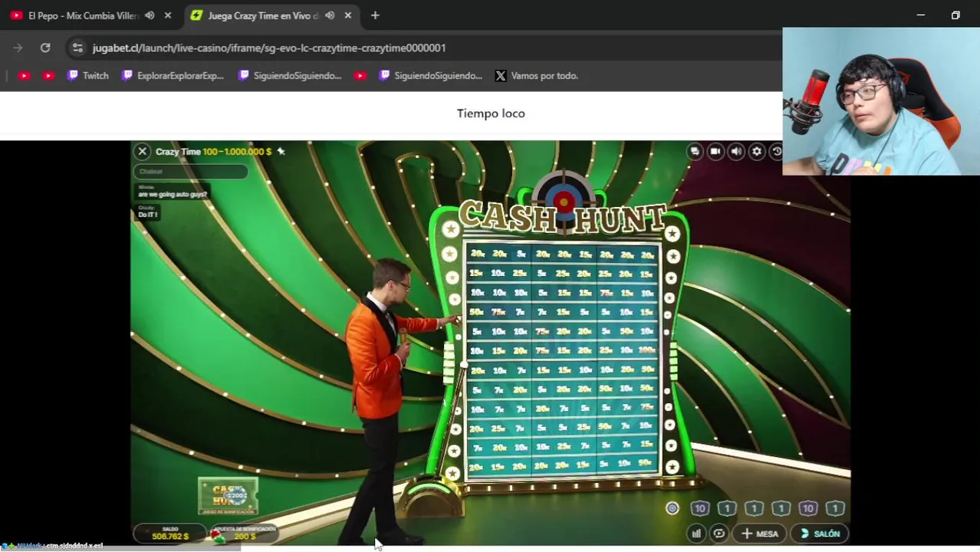Screen dimensions: 980x552
Task: Click the 10 result chip beside target icon
Action: [699, 508]
